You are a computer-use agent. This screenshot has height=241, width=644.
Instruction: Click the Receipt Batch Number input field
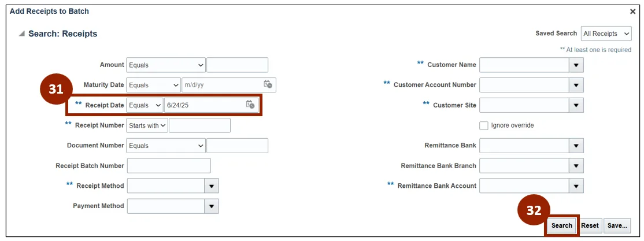pyautogui.click(x=169, y=166)
